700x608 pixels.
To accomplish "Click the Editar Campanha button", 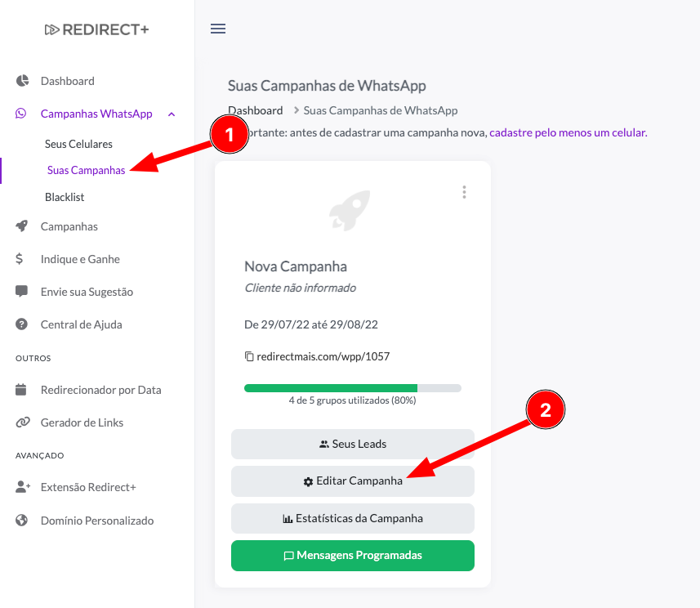I will (353, 481).
